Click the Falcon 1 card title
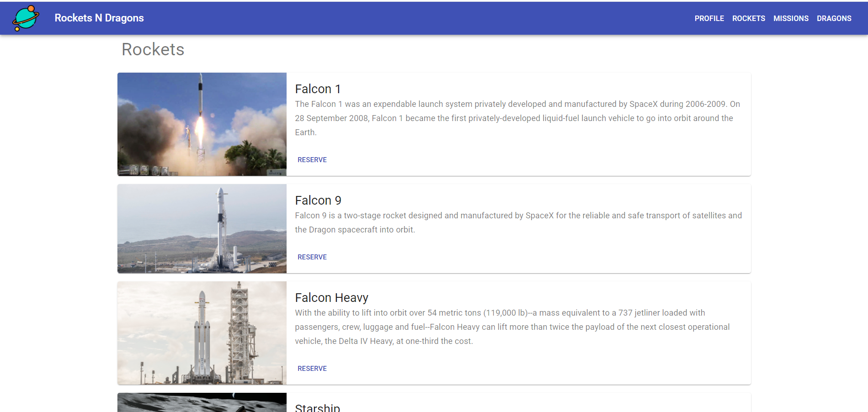Image resolution: width=868 pixels, height=412 pixels. (318, 89)
